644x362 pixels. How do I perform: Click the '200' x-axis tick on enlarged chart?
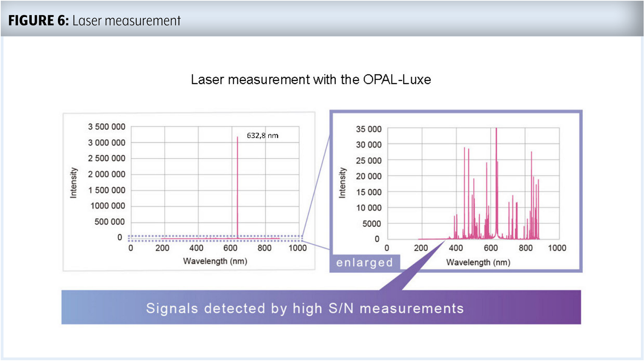421,248
